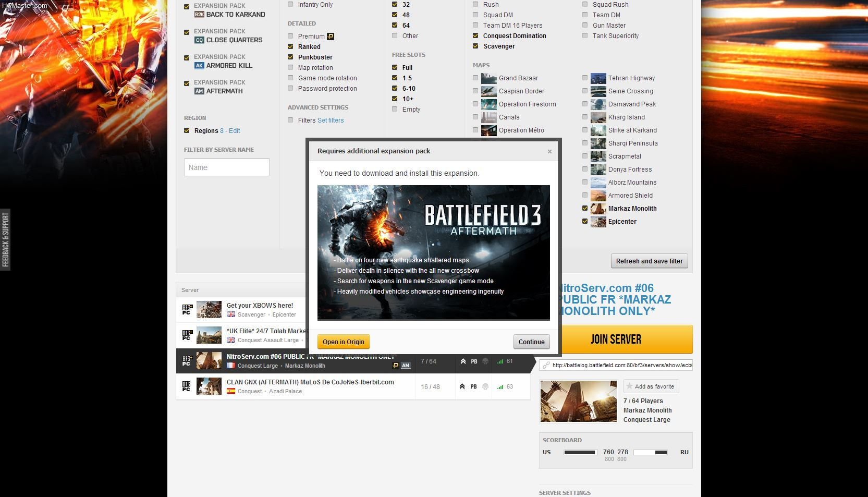This screenshot has height=497, width=868.
Task: Click the Markaz Monolith server preview image
Action: tap(579, 402)
